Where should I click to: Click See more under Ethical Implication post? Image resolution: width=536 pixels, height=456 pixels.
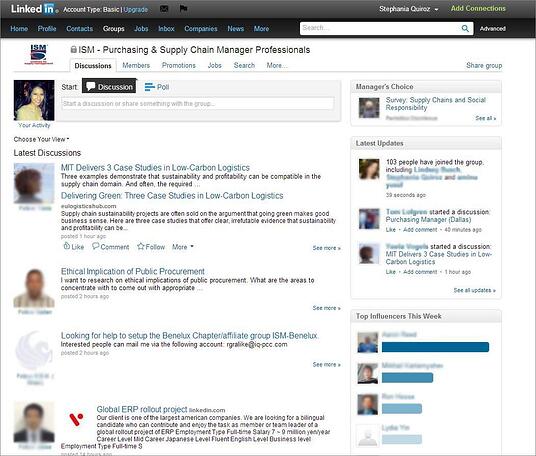tap(326, 308)
